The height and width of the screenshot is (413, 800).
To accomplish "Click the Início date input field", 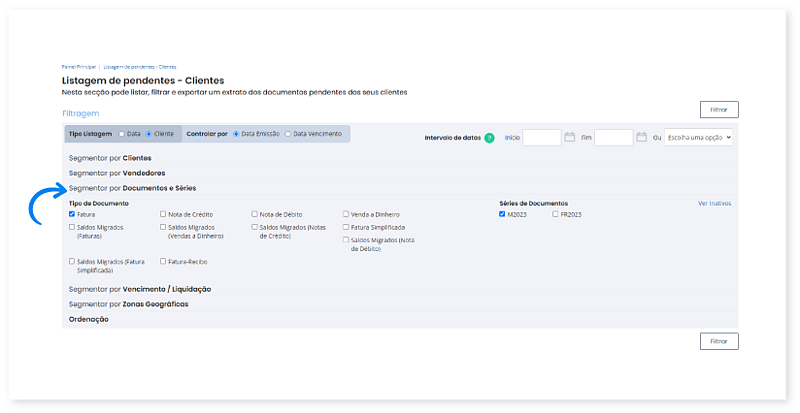I will (x=541, y=137).
